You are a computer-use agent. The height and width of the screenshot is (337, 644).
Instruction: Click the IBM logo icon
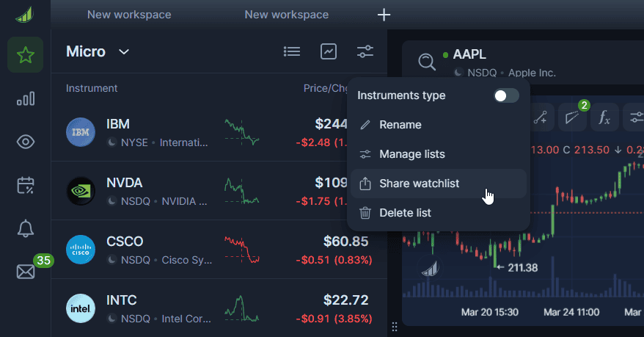(x=81, y=132)
